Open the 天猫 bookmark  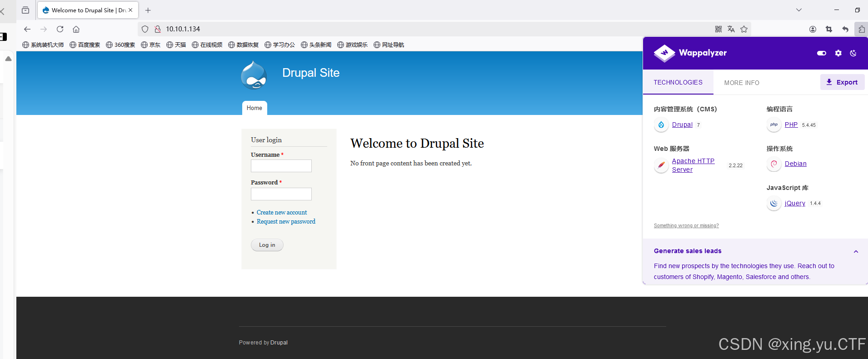(x=176, y=45)
